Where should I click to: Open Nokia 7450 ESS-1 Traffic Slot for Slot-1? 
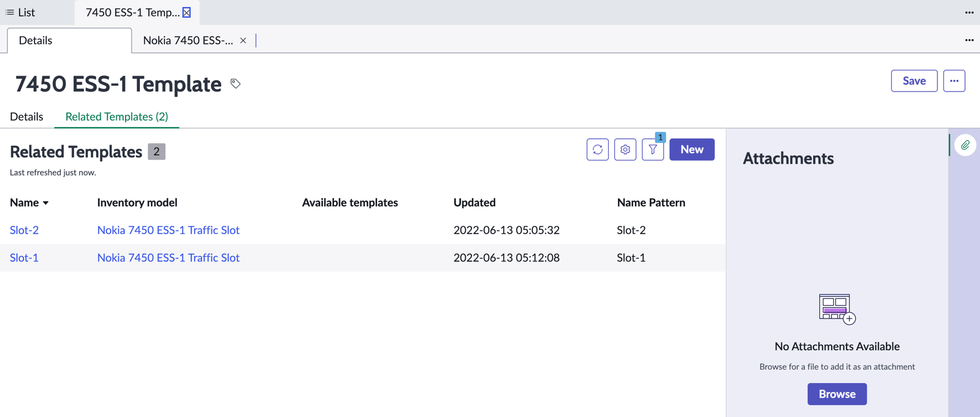[168, 257]
